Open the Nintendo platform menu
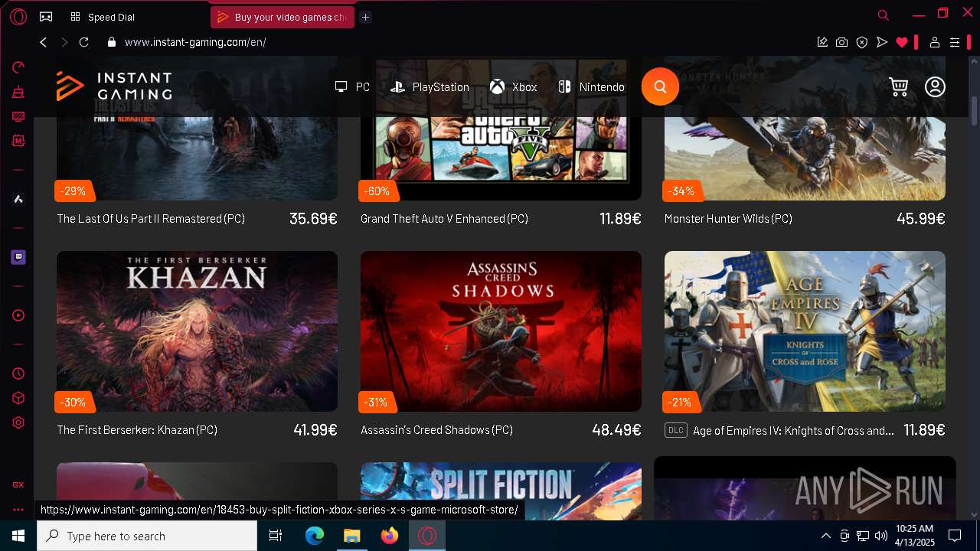The height and width of the screenshot is (551, 980). [x=591, y=87]
